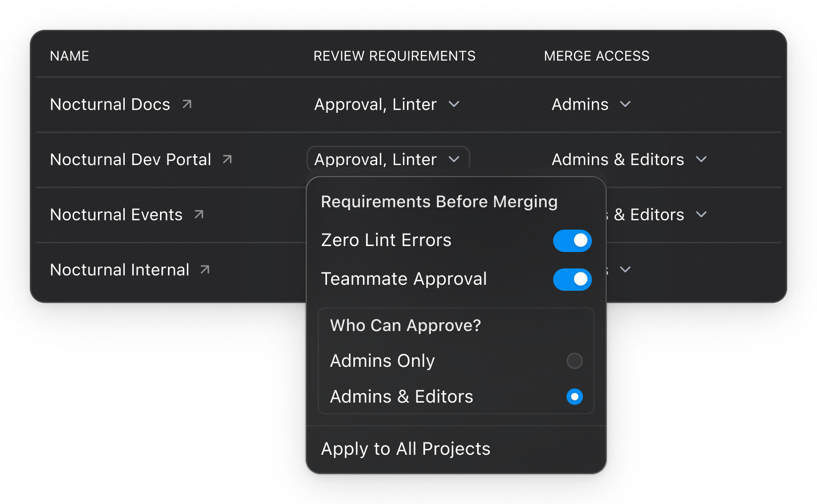Click chevron beside Admins in Docs row

[x=625, y=104]
